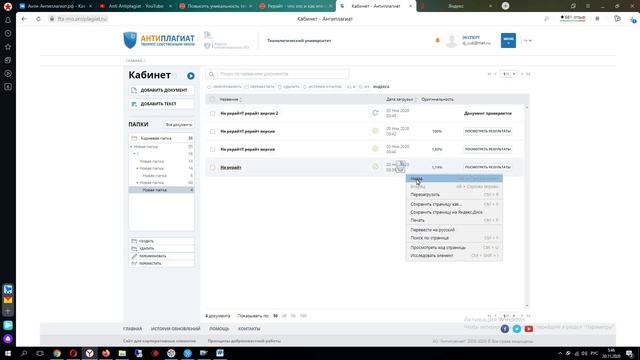640x360 pixels.
Task: Open the Windows Start menu
Action: coord(8,353)
